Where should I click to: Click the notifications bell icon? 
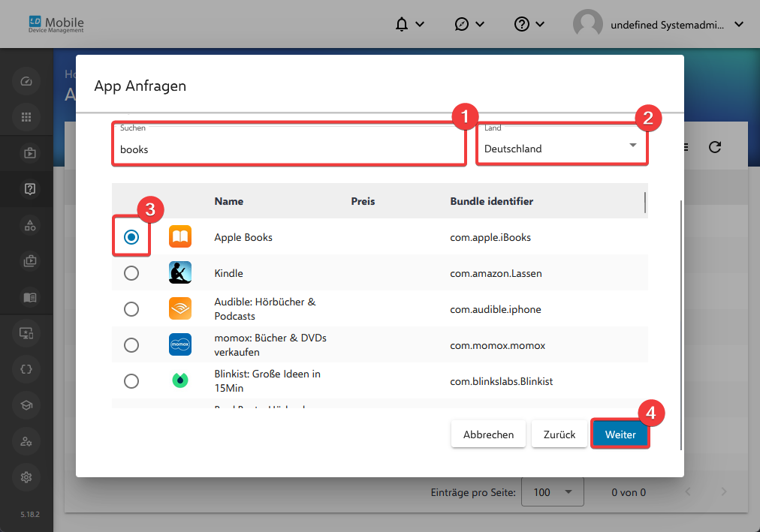tap(401, 24)
